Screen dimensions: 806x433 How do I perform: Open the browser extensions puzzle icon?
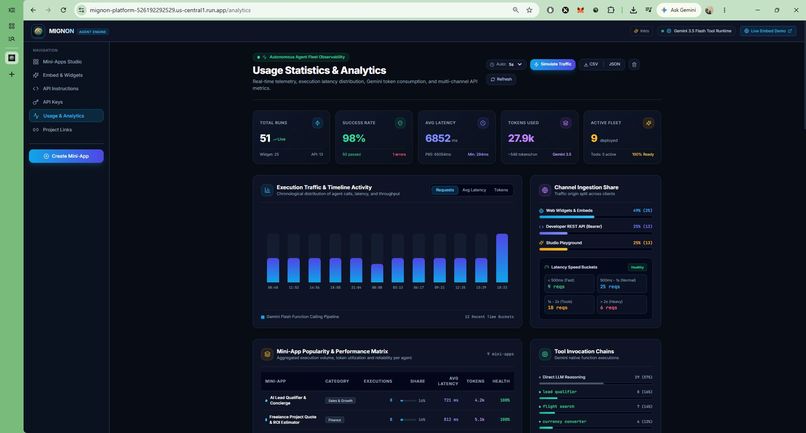tap(611, 10)
